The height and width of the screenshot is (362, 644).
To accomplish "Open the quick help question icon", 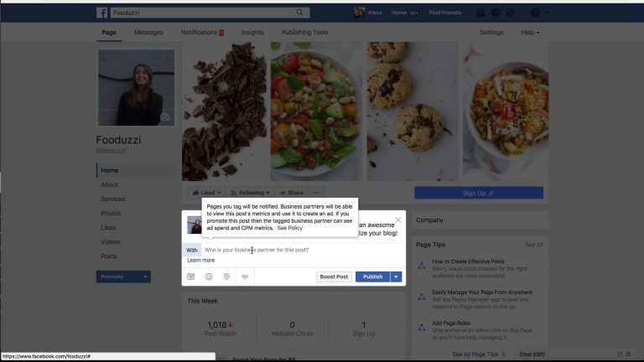I will pos(535,13).
